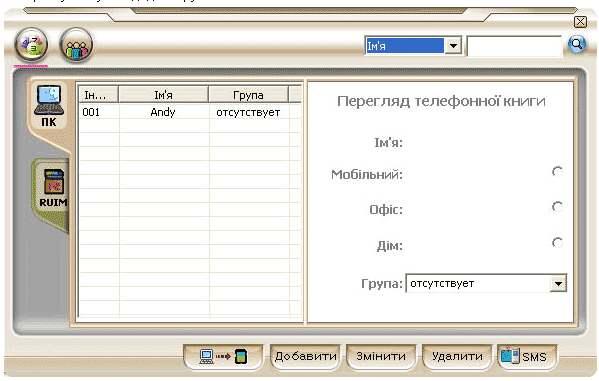Sort by the Ін... column header
Viewport: 599px width, 381px height.
[x=99, y=95]
